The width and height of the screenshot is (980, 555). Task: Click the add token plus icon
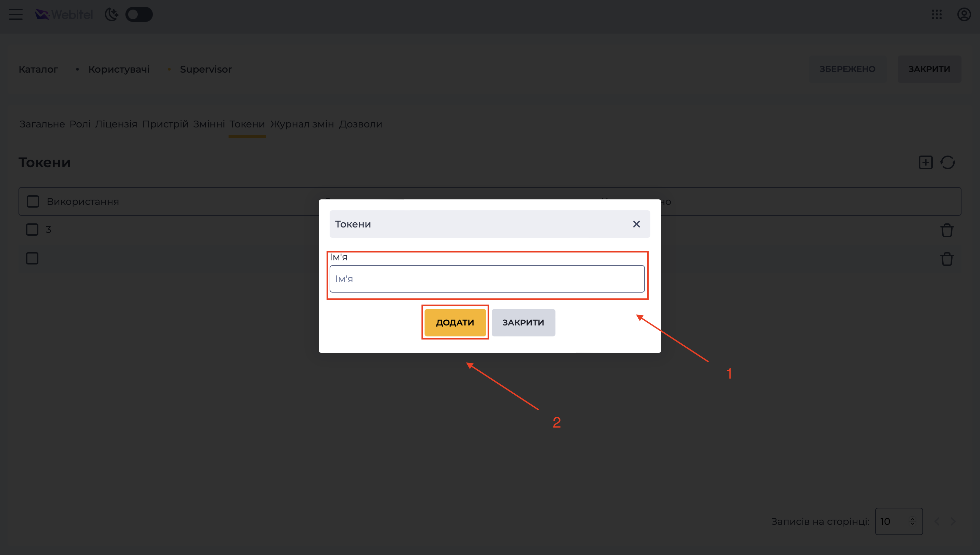pyautogui.click(x=926, y=162)
